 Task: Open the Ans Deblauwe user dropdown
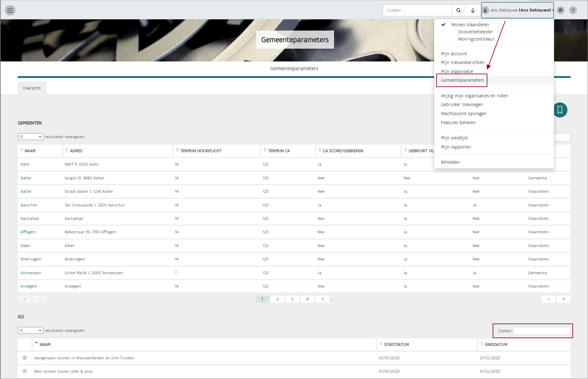coord(518,10)
